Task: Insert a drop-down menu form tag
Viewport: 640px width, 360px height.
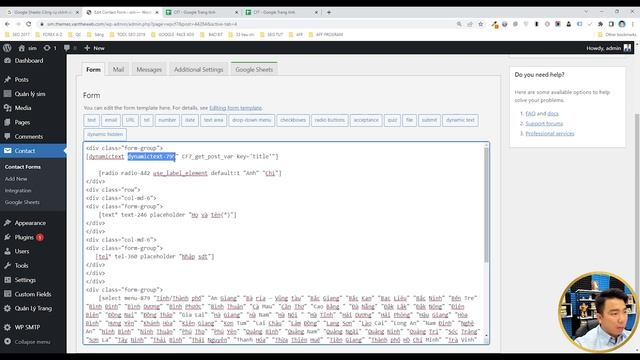Action: (x=252, y=120)
